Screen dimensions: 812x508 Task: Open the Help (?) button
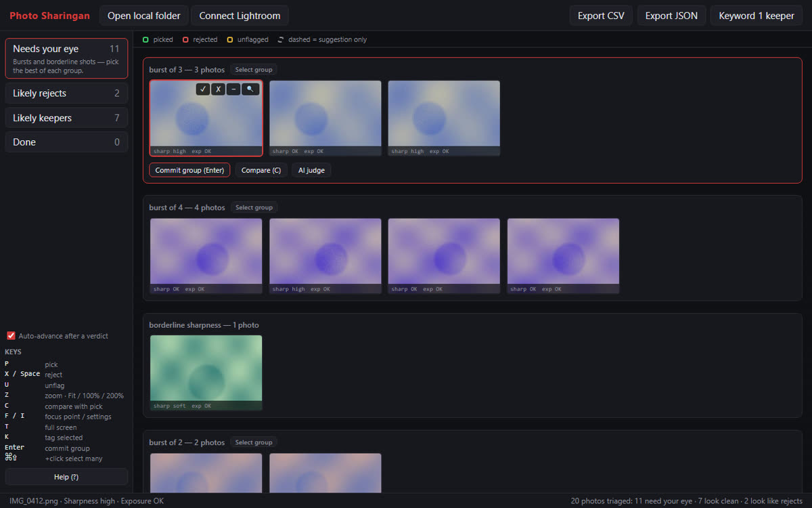(66, 477)
